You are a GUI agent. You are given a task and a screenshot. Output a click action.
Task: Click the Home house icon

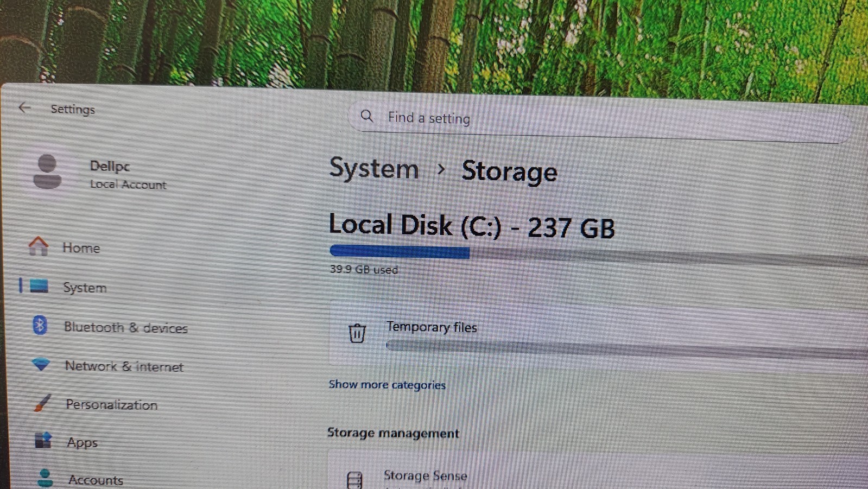[39, 246]
